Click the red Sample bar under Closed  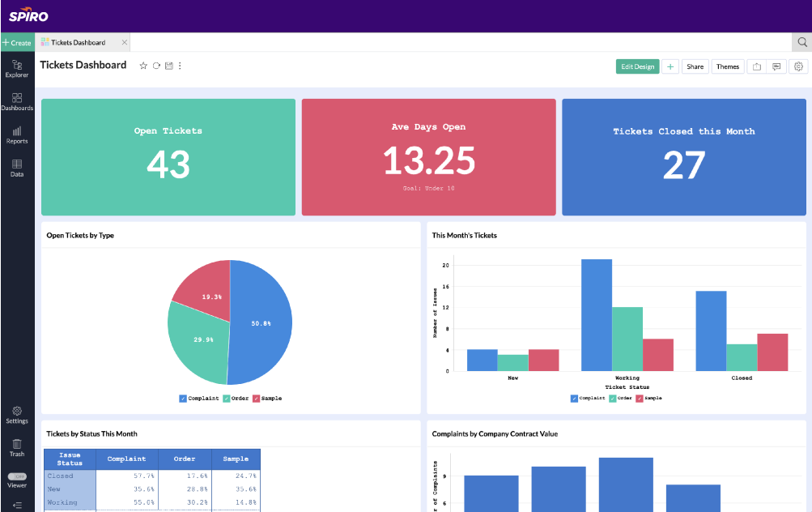772,352
